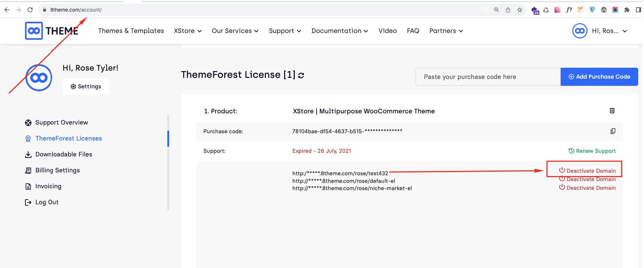The height and width of the screenshot is (268, 644).
Task: Click the share page icon in address bar
Action: (x=508, y=10)
